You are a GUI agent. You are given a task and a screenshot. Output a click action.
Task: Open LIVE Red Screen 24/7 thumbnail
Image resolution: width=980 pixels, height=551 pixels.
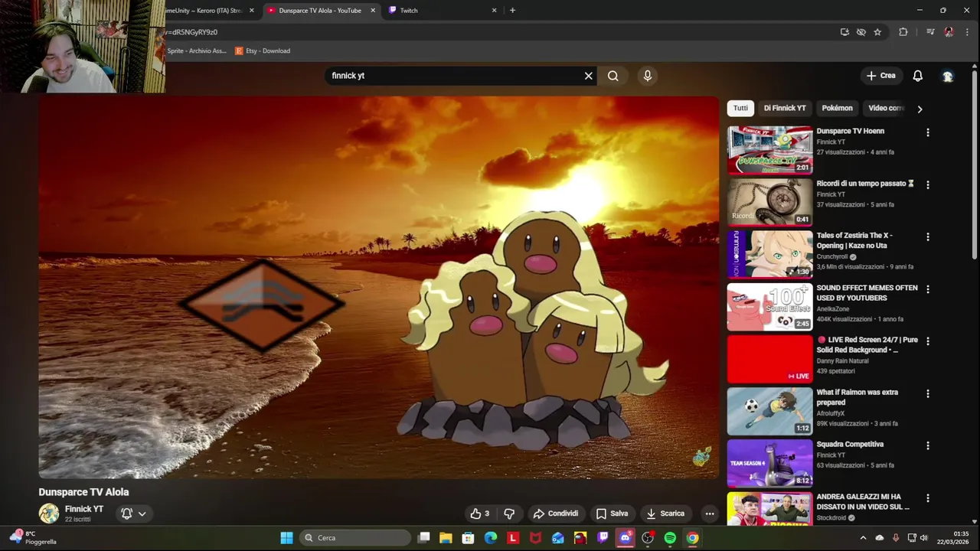click(x=769, y=359)
